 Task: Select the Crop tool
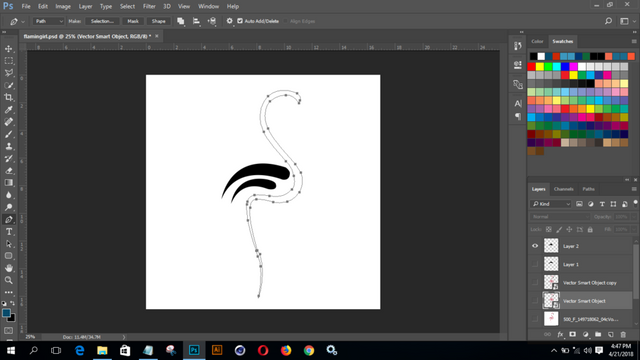point(9,97)
